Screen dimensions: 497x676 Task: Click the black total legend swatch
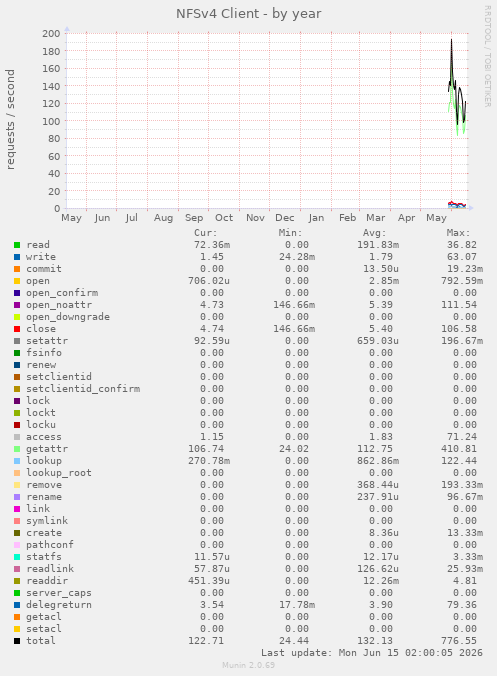(17, 641)
